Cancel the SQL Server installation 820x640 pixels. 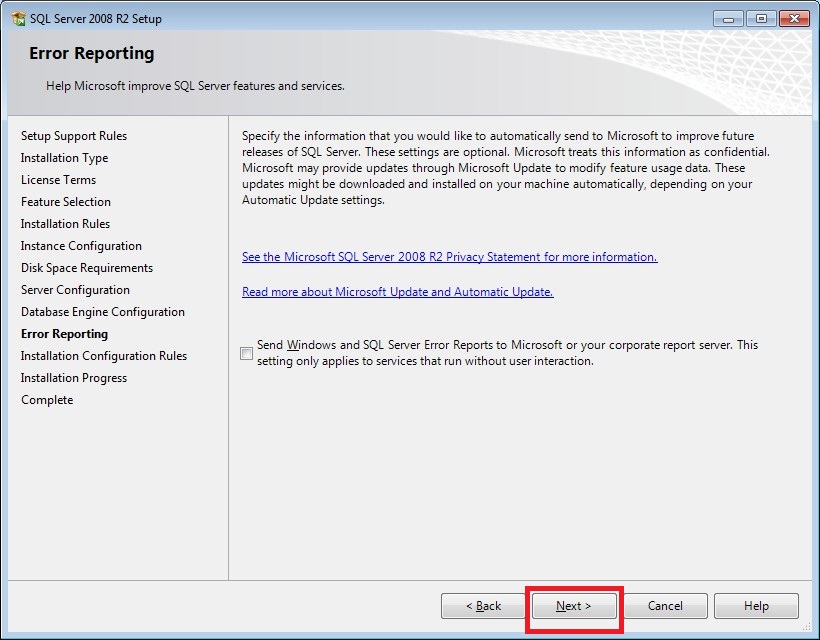(665, 606)
